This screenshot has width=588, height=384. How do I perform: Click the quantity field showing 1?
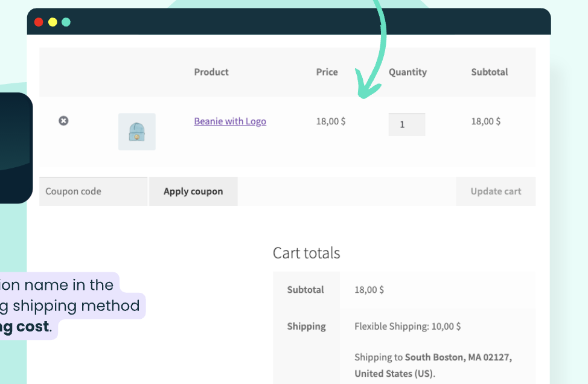coord(407,124)
